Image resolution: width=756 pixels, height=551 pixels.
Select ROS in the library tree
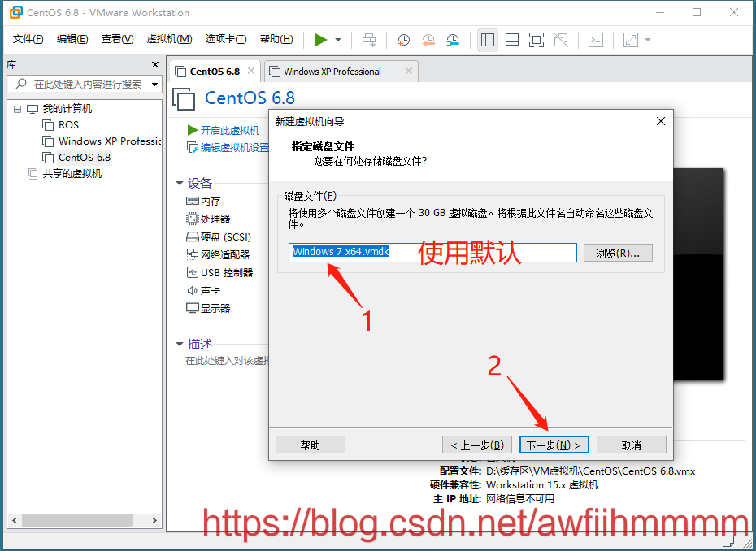(68, 125)
